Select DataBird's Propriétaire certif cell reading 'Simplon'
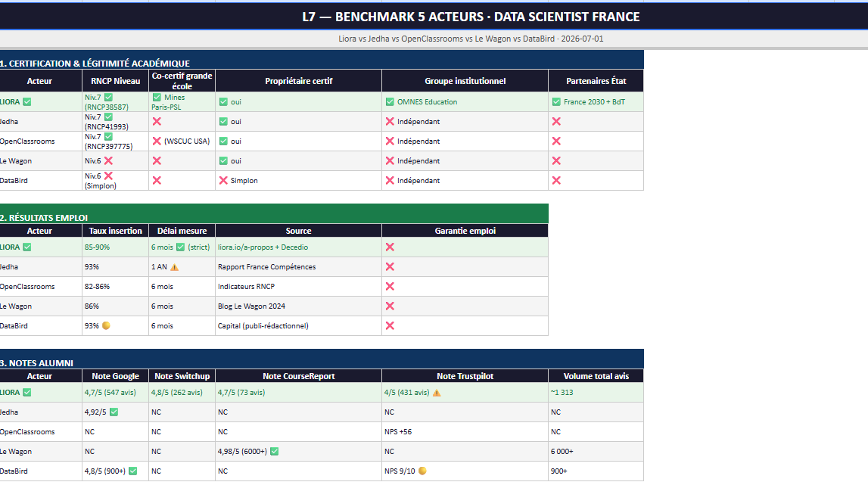This screenshot has width=868, height=482. 298,180
